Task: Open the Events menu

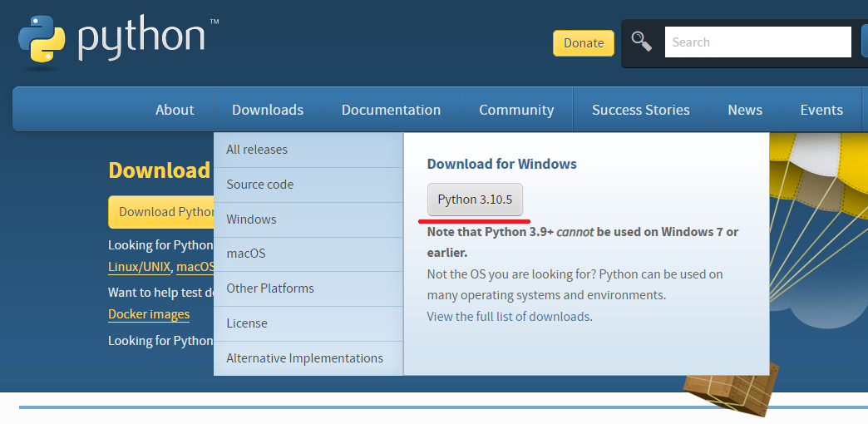Action: 821,110
